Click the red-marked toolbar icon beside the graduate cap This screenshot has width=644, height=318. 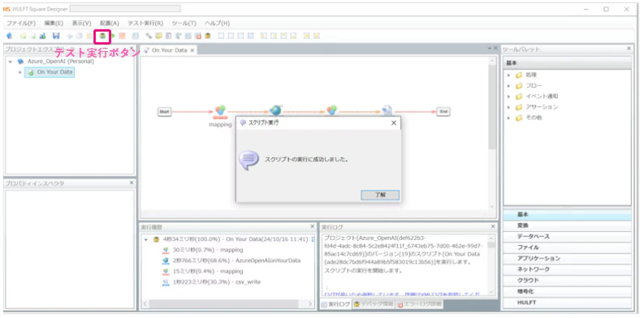click(198, 37)
